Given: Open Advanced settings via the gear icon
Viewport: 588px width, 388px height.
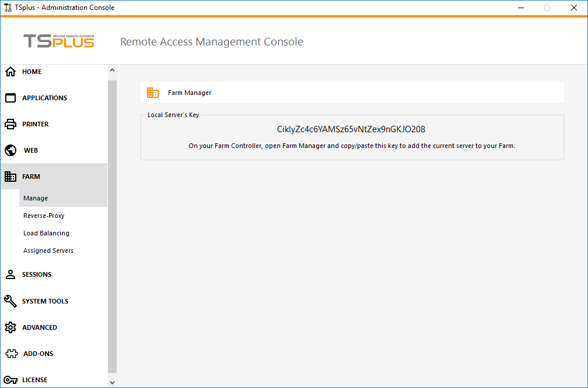Looking at the screenshot, I should (x=10, y=327).
